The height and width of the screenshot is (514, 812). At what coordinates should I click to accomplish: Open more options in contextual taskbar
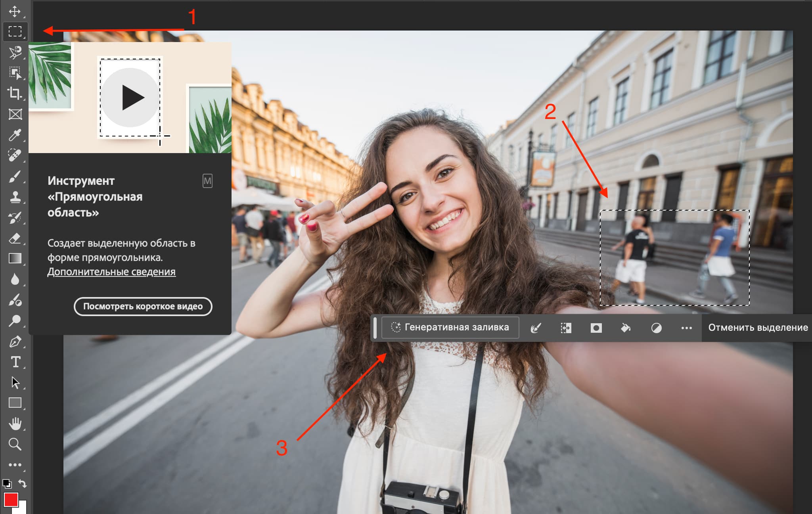point(686,328)
